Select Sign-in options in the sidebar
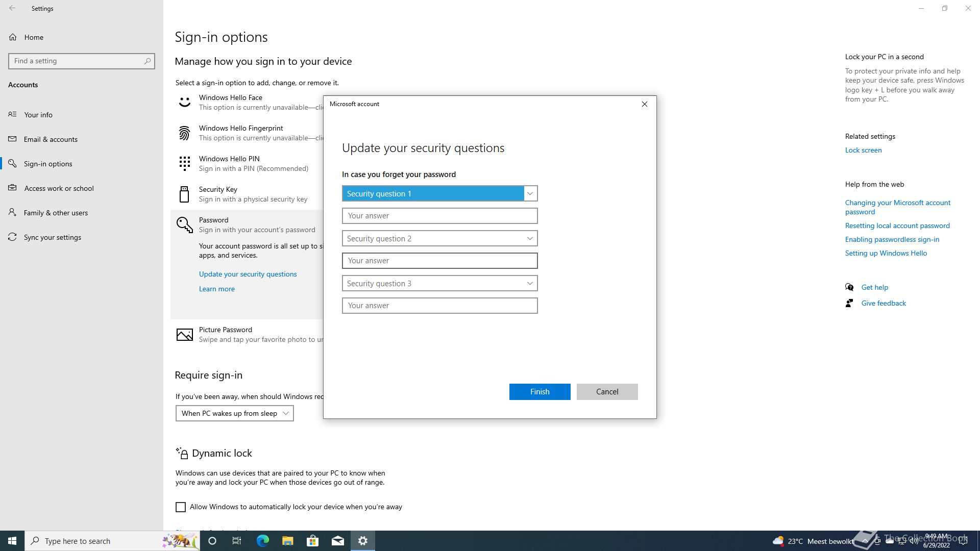 (82, 164)
